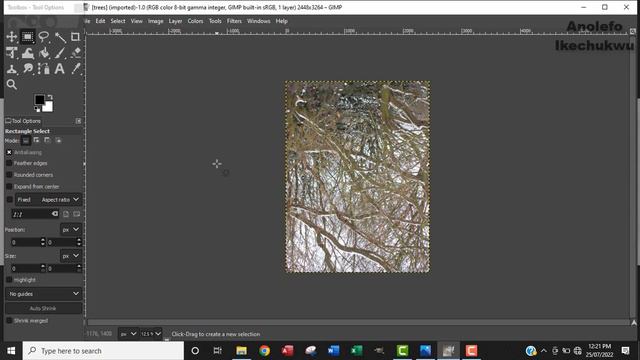Enable the Rounded corners checkbox
The image size is (640, 360).
[9, 175]
